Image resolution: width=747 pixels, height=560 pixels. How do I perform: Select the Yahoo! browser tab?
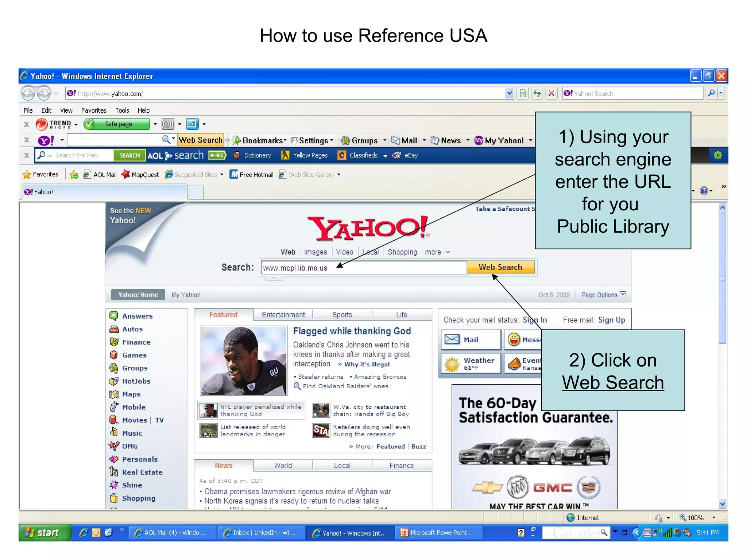pos(105,192)
